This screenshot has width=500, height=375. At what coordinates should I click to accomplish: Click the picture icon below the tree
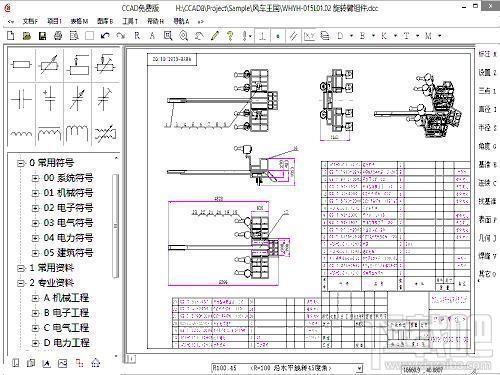point(63,363)
